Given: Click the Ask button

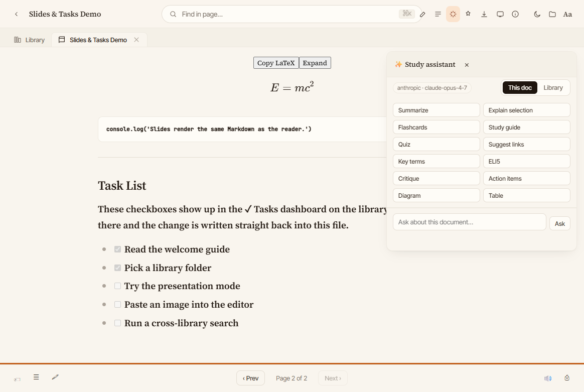Looking at the screenshot, I should click(x=559, y=223).
